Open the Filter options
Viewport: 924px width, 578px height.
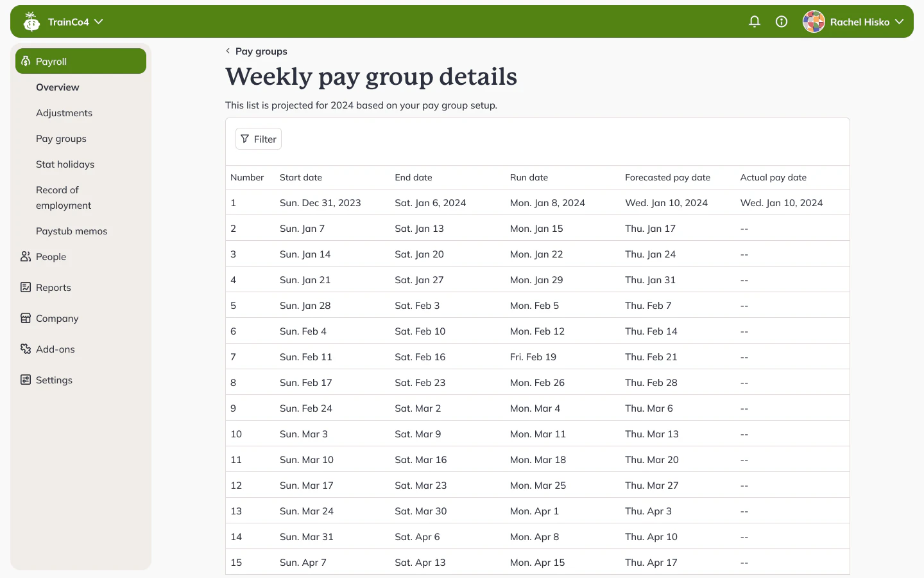pos(258,139)
